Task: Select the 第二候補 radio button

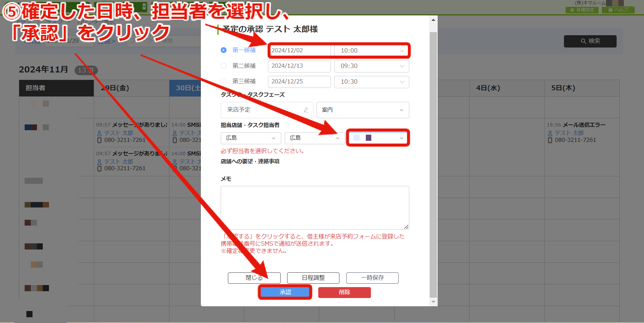Action: point(223,66)
